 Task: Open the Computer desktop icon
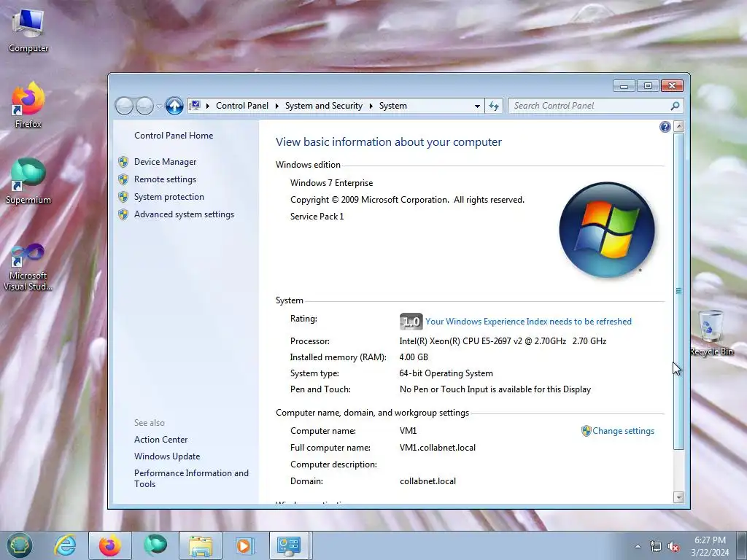click(28, 30)
